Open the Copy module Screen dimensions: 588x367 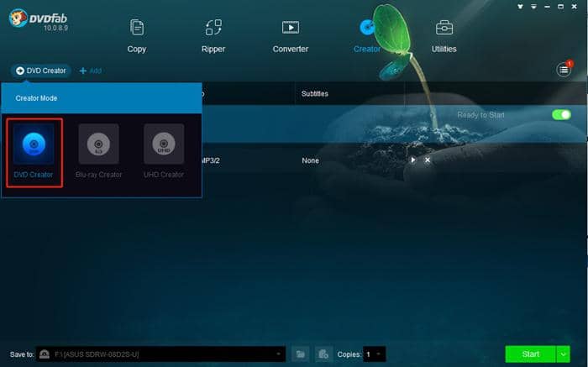(x=136, y=36)
